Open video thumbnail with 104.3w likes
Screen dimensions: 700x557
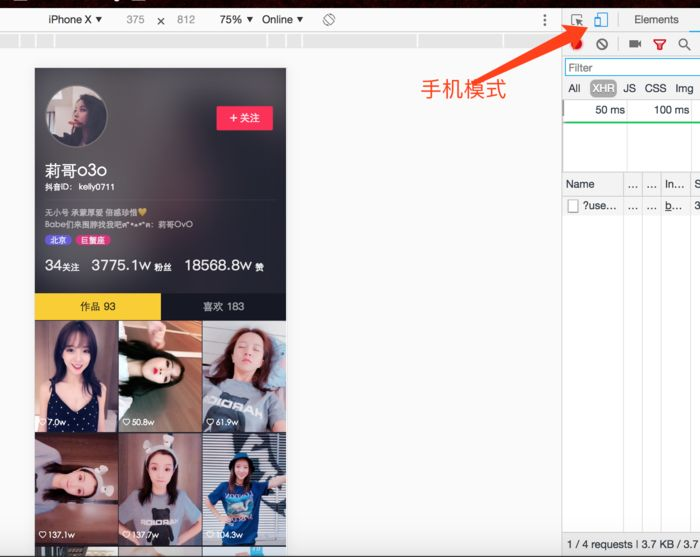click(244, 489)
